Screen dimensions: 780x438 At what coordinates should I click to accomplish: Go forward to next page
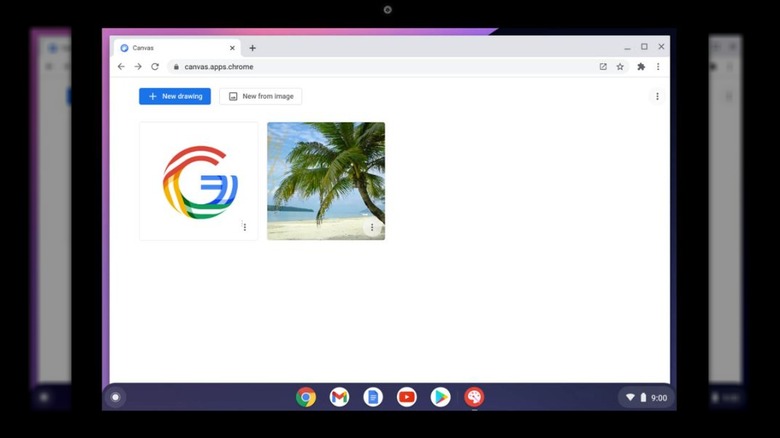(138, 67)
